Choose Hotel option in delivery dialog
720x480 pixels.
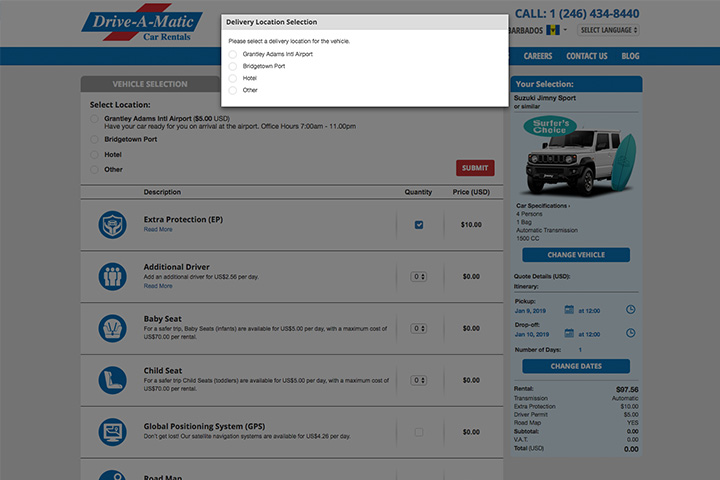coord(233,78)
